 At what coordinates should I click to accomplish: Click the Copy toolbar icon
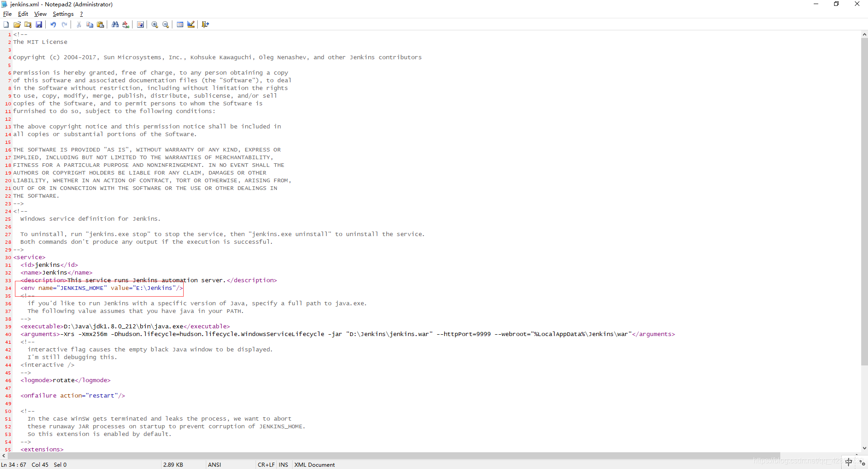[90, 24]
